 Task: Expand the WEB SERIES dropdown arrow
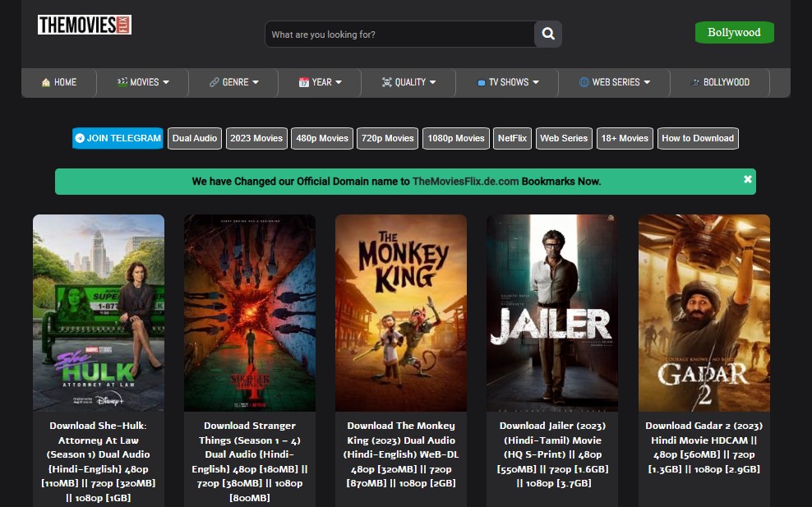coord(647,82)
